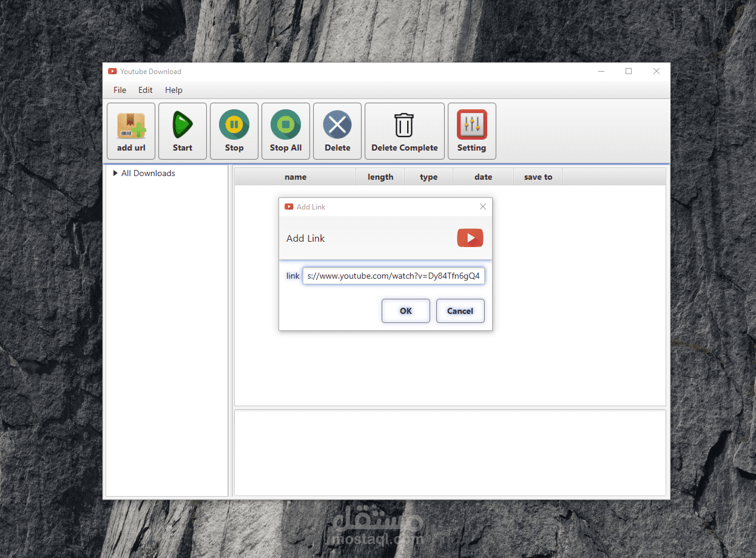
Task: Sort by the type column header
Action: point(429,177)
